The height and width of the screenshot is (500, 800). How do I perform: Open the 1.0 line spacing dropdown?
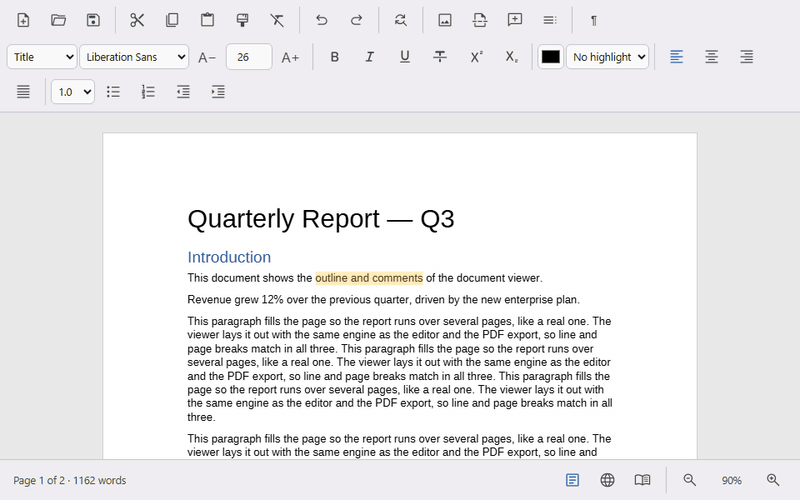(x=73, y=92)
